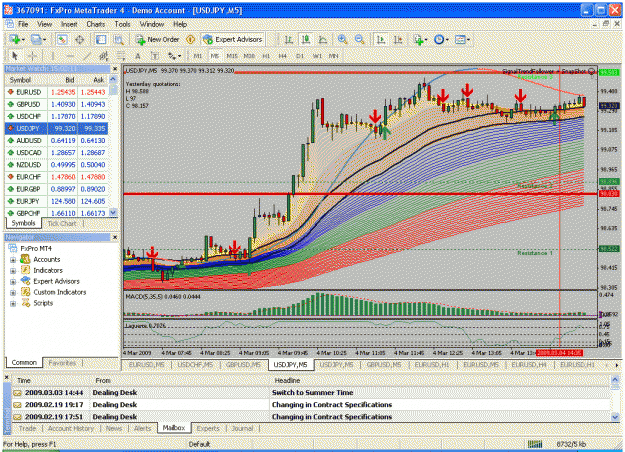Click the Zoom In magnifier
This screenshot has width=625, height=452.
point(342,39)
